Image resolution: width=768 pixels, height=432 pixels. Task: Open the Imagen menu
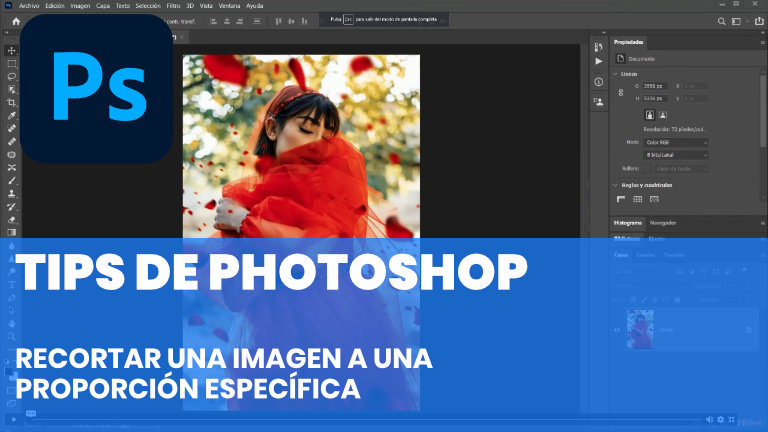[x=80, y=6]
